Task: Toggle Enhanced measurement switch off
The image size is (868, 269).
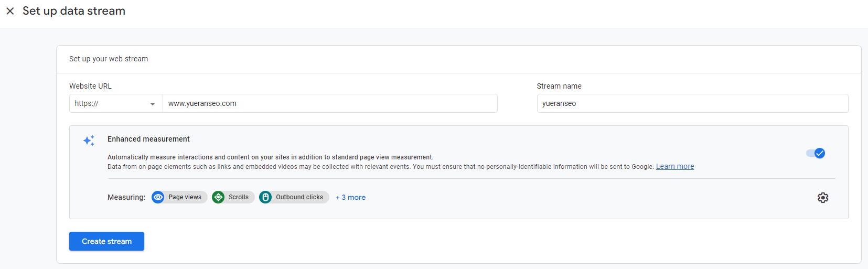Action: point(816,153)
